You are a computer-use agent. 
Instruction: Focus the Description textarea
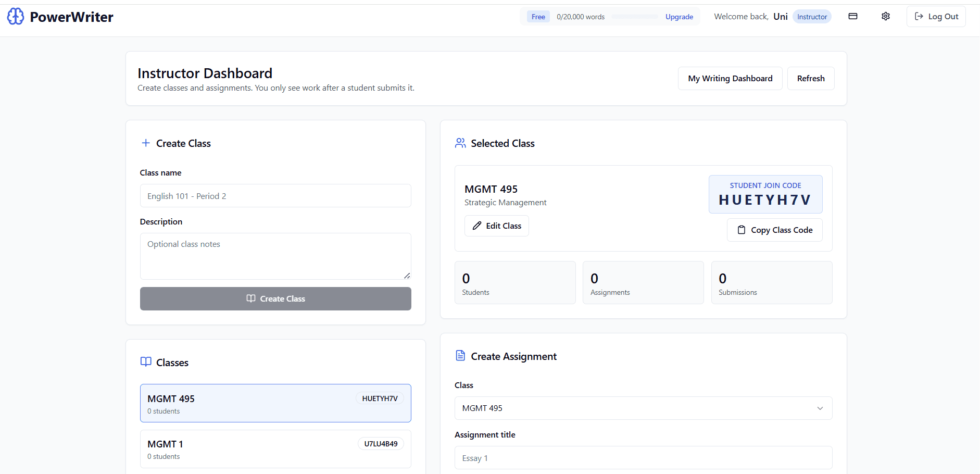pyautogui.click(x=275, y=256)
